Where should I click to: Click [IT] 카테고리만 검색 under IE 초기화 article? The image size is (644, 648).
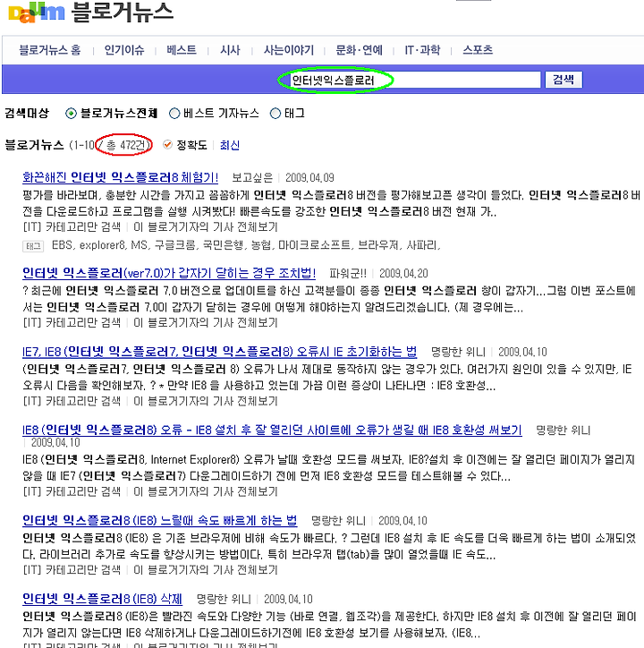click(x=72, y=401)
